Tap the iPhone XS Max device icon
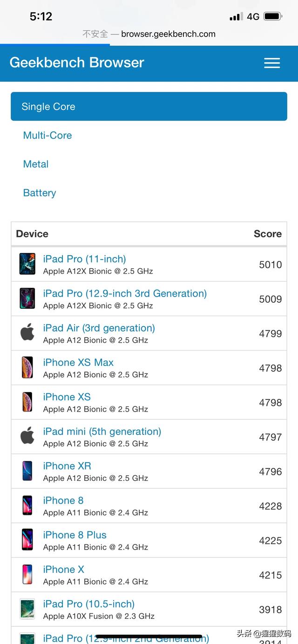 [27, 367]
